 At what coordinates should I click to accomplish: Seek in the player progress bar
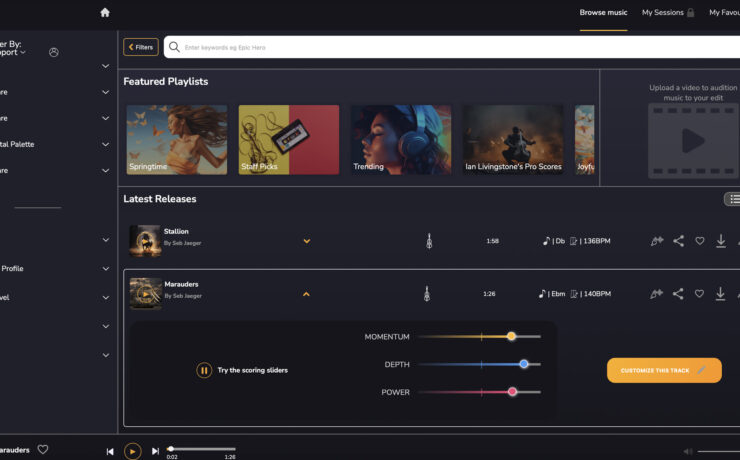(x=202, y=449)
